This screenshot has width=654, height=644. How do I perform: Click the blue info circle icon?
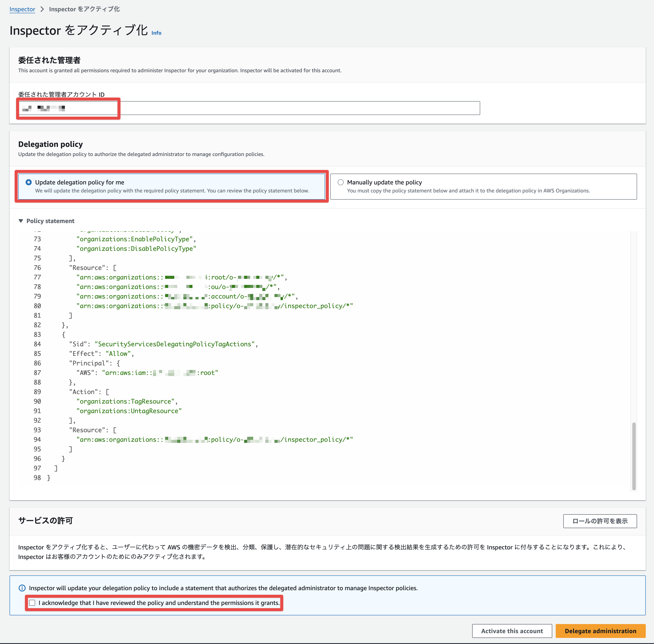point(22,588)
